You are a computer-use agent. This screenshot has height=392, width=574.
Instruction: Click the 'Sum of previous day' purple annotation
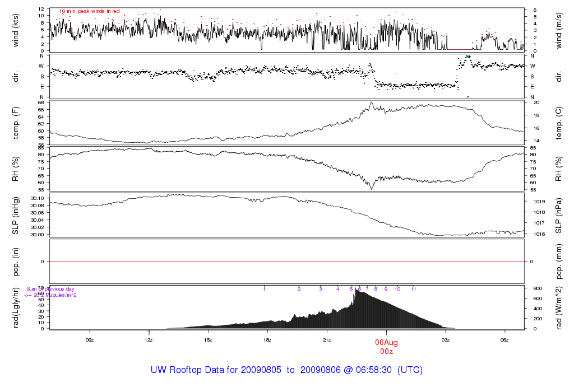click(x=50, y=289)
